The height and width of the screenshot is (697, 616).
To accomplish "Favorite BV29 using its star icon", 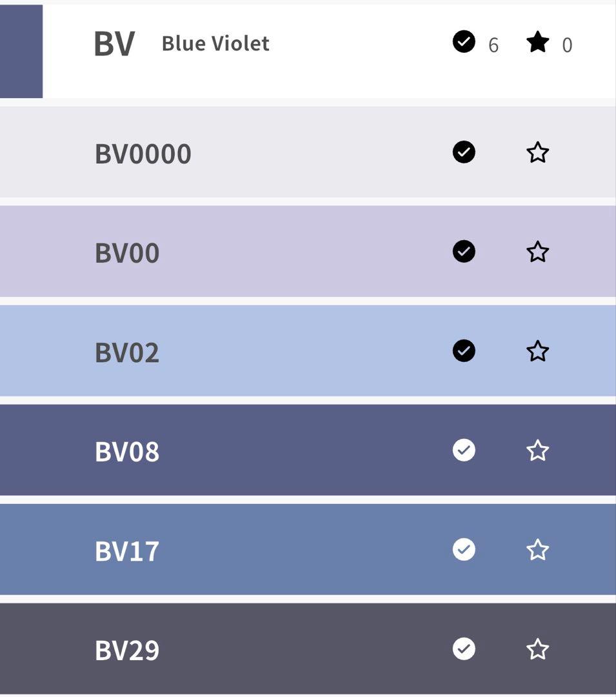I will 537,649.
